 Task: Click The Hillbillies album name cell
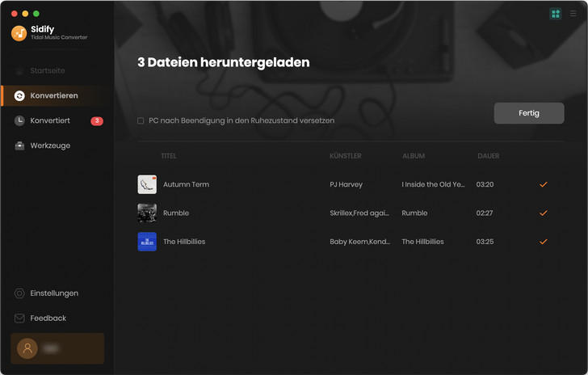422,242
